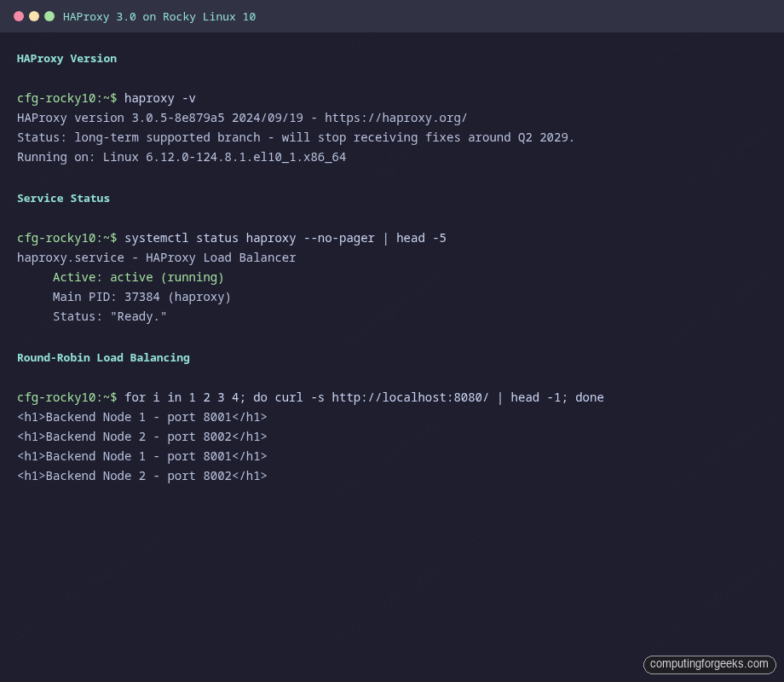Click the green zoom traffic light icon

[49, 16]
